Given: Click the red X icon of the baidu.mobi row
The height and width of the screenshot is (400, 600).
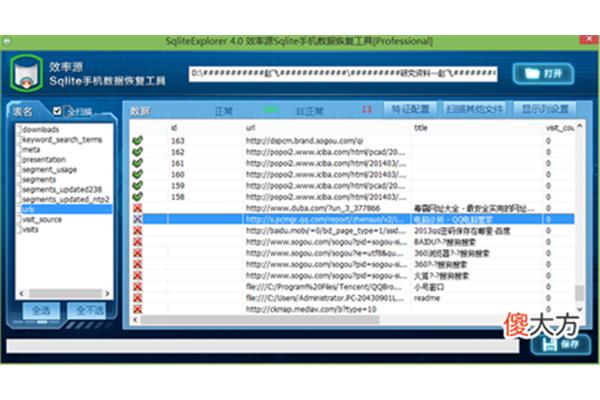Looking at the screenshot, I should click(x=137, y=230).
